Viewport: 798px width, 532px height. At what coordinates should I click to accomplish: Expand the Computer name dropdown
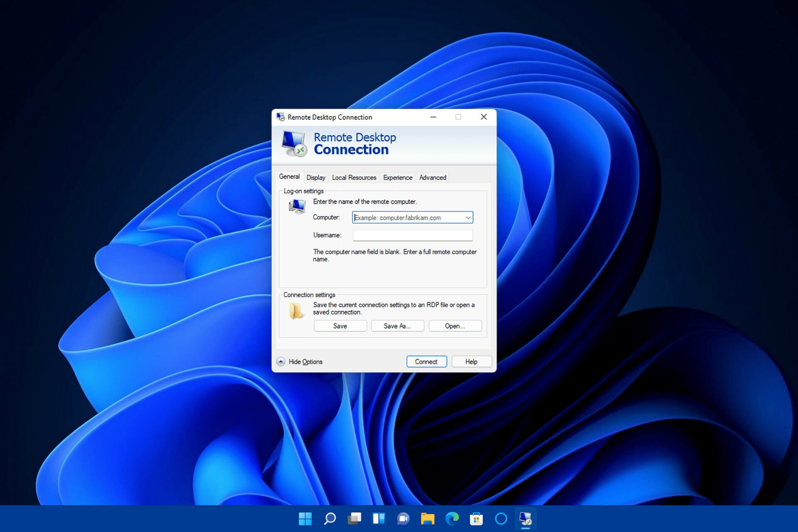[x=468, y=217]
